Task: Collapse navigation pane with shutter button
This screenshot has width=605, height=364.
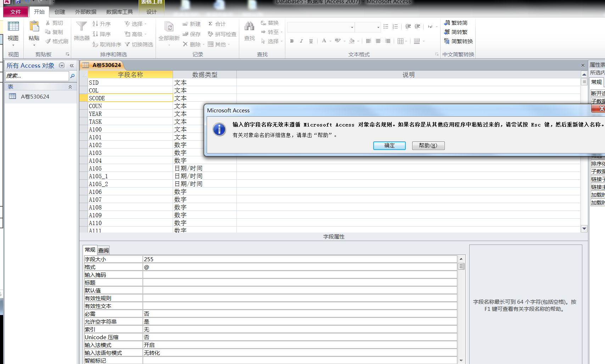Action: [72, 66]
